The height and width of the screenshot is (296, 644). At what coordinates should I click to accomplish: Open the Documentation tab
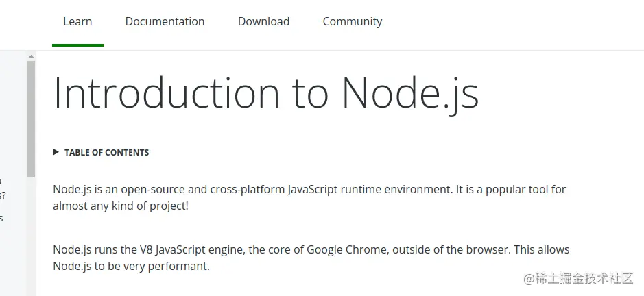(165, 22)
